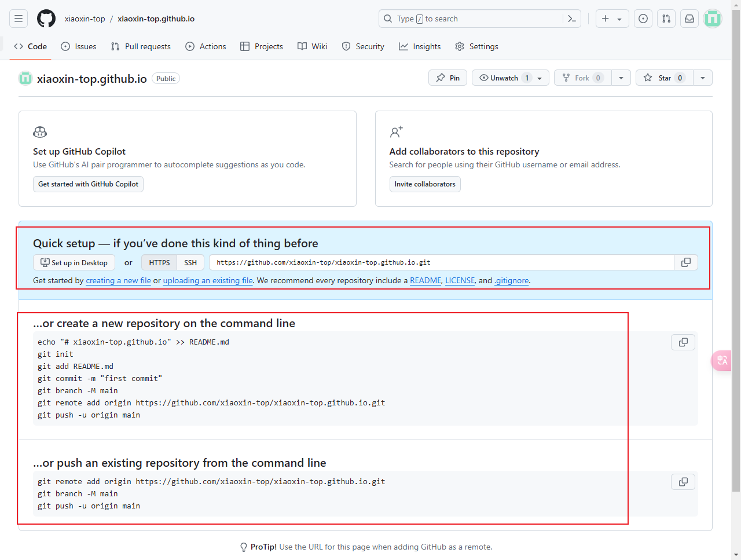Image resolution: width=741 pixels, height=560 pixels.
Task: Click the GitHub logo icon
Action: 46,19
